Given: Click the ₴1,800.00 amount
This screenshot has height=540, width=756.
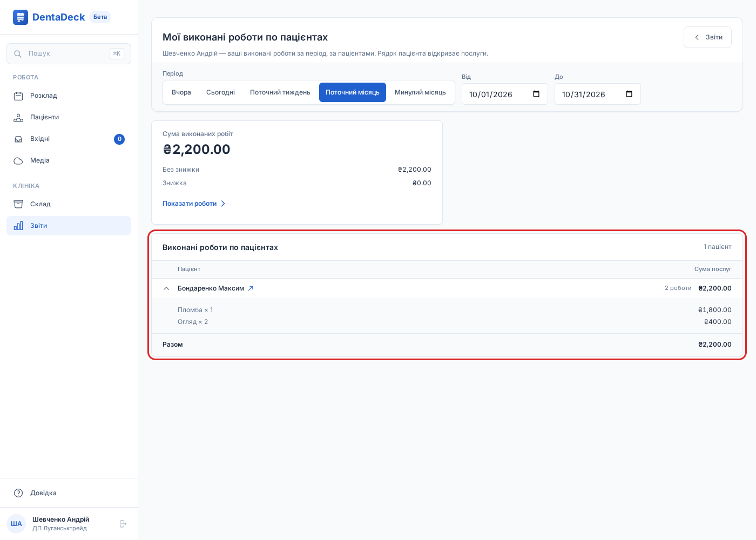Looking at the screenshot, I should 714,310.
